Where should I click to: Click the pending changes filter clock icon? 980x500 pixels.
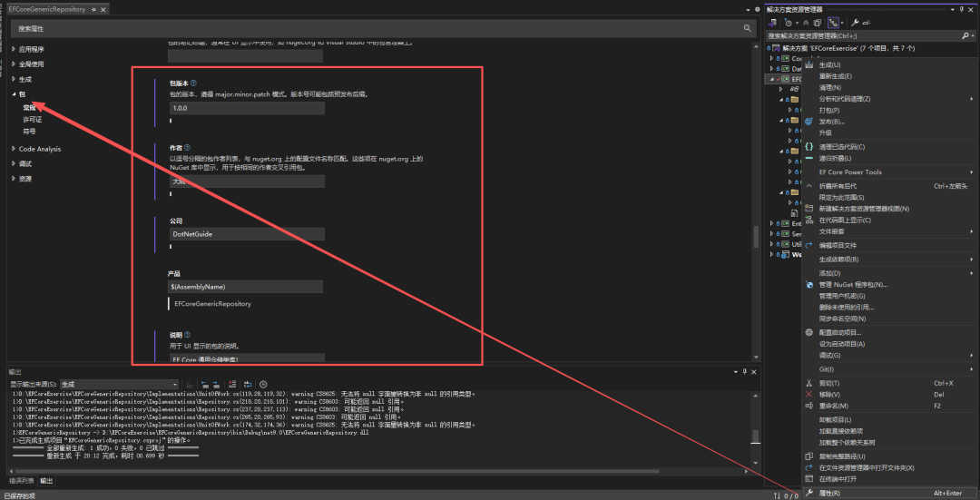pyautogui.click(x=789, y=23)
